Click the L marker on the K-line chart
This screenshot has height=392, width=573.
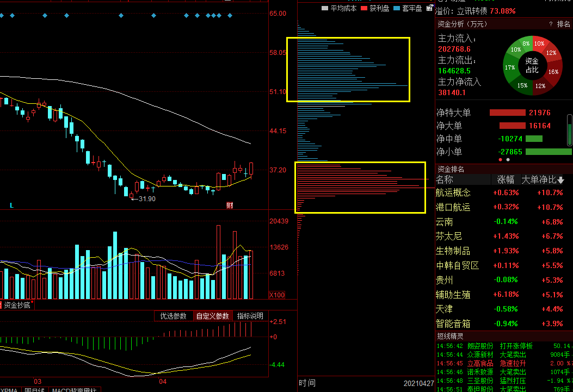click(11, 206)
